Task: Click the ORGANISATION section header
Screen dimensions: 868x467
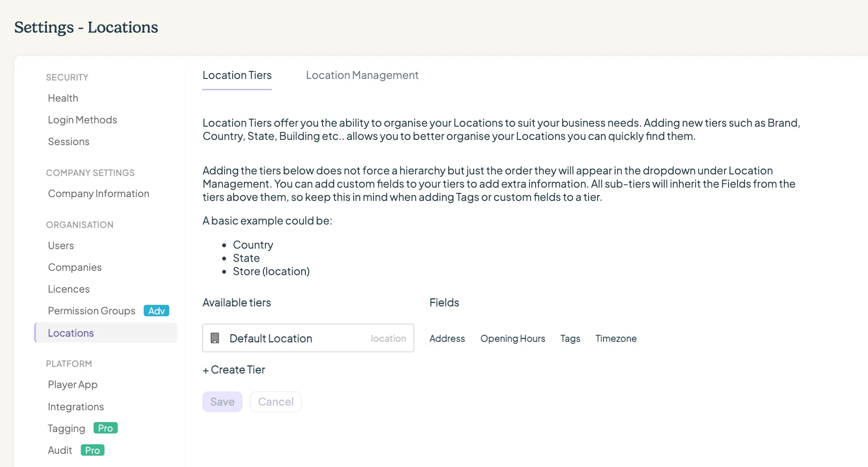Action: (79, 225)
